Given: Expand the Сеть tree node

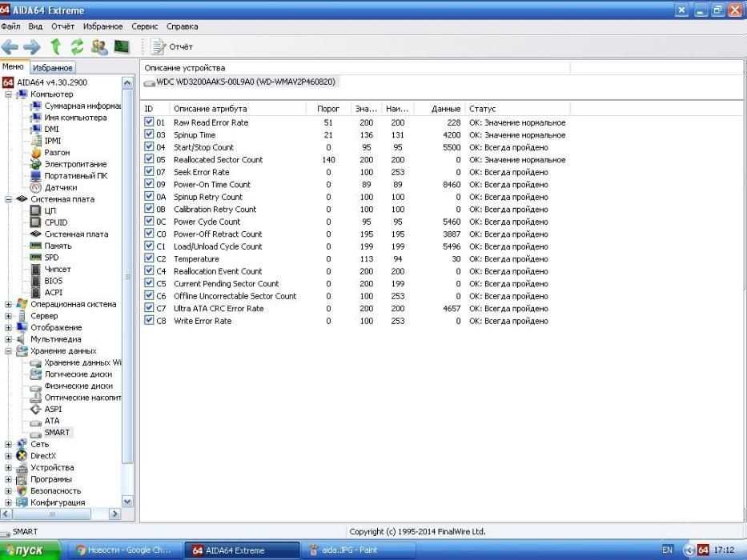Looking at the screenshot, I should pos(8,444).
